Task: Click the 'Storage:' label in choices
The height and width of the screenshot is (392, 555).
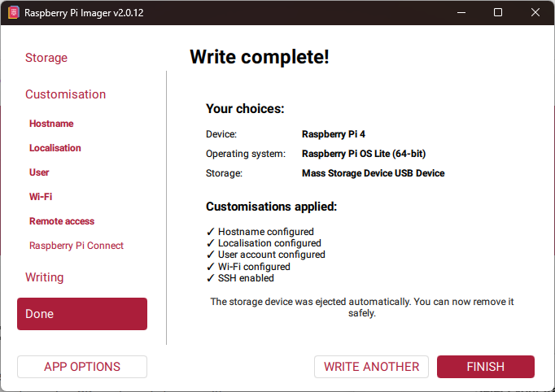Action: tap(224, 173)
